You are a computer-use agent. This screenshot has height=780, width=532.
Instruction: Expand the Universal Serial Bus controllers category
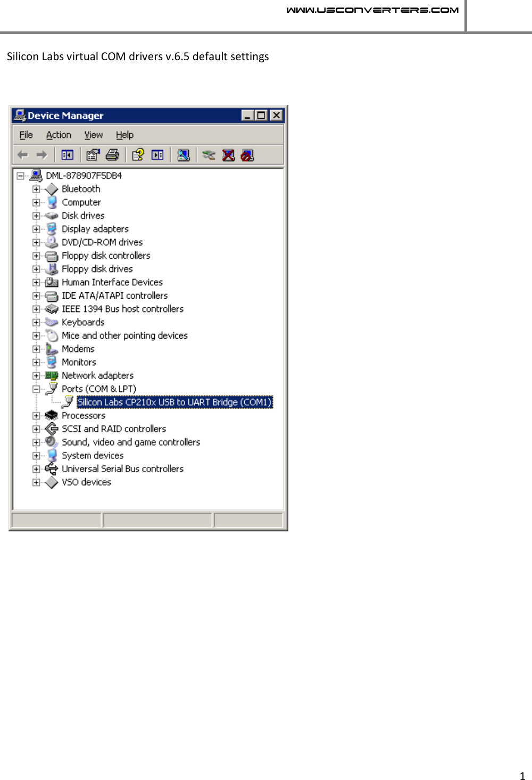point(36,469)
